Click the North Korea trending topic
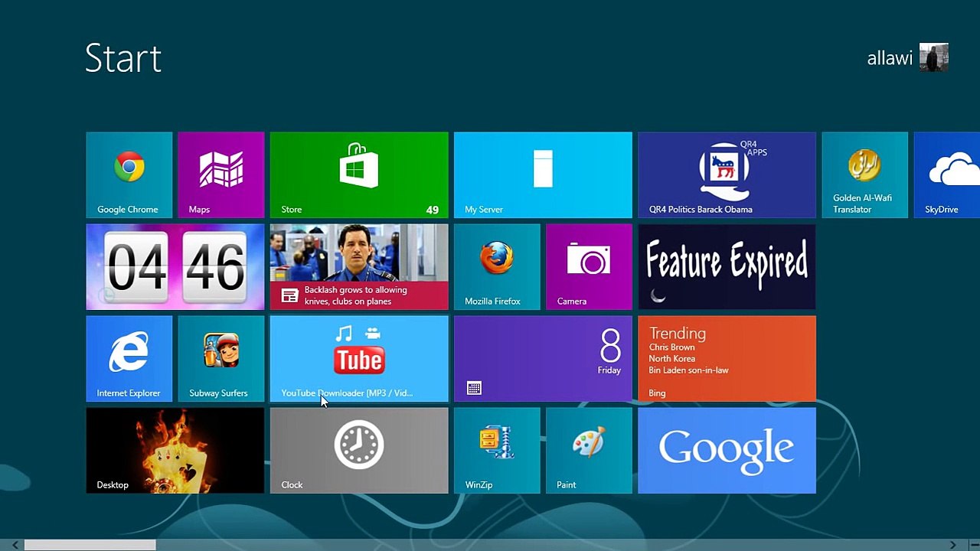980x551 pixels. [x=672, y=359]
